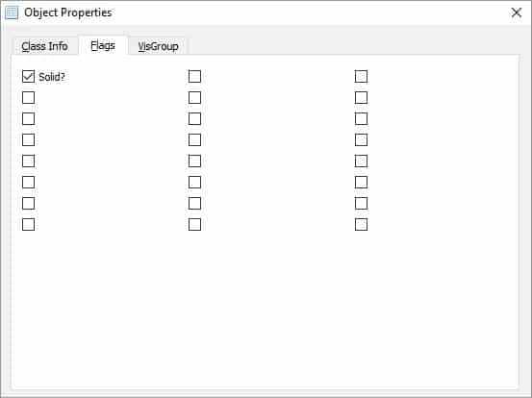Tick the top checkbox in the right column
Image resolution: width=532 pixels, height=398 pixels.
361,77
